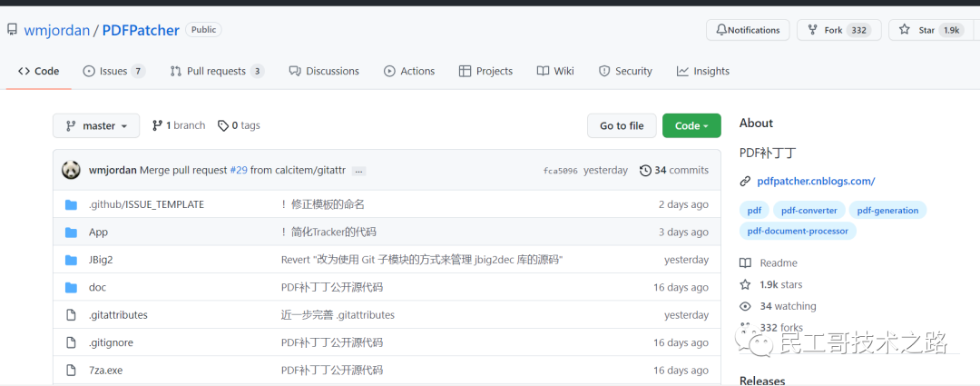Click the 7za.exe file icon
This screenshot has width=980, height=386.
coord(72,370)
